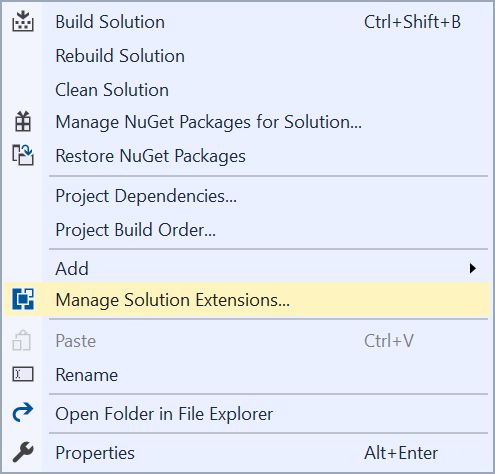Screen dimensions: 495x474
Task: Open the Add menu entry
Action: [247, 268]
